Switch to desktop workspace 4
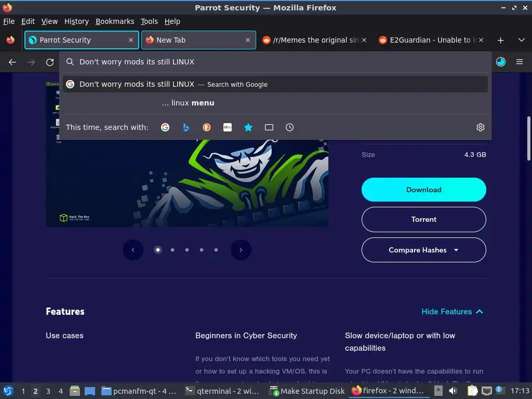The width and height of the screenshot is (532, 399). 61,391
